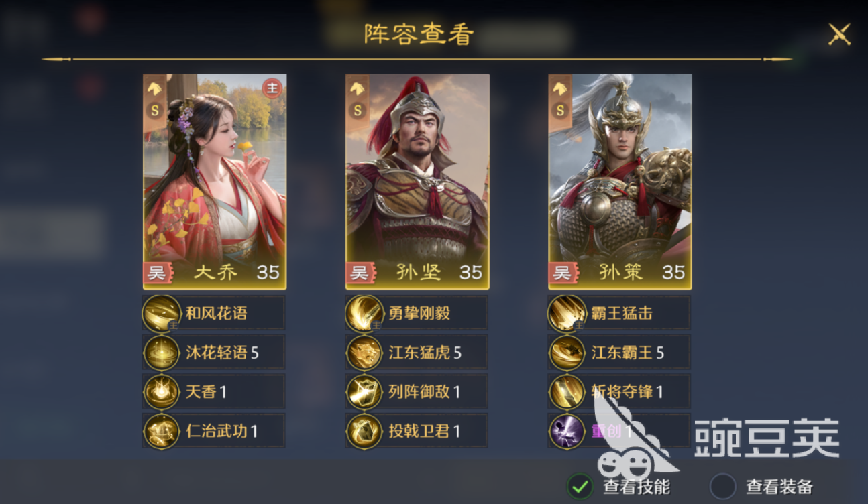The width and height of the screenshot is (868, 504).
Task: Tap the purple 重创 skill icon
Action: pyautogui.click(x=567, y=431)
